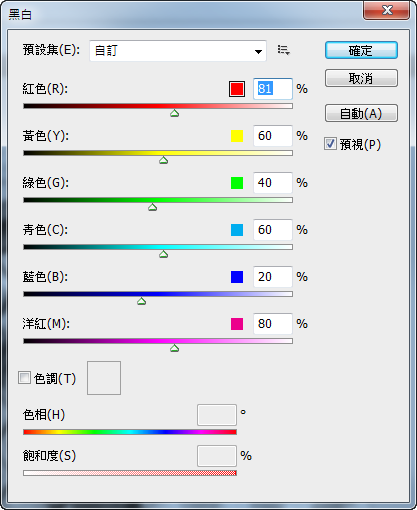The width and height of the screenshot is (417, 510).
Task: Click the green value field showing 40
Action: tap(273, 183)
